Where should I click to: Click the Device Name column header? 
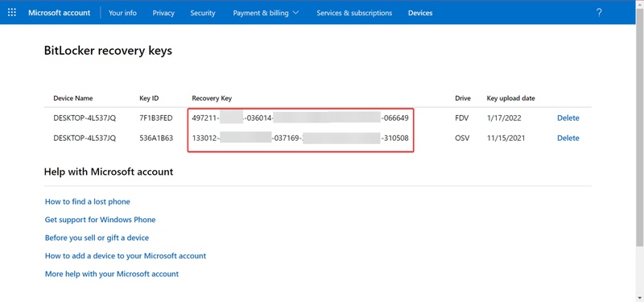point(73,98)
